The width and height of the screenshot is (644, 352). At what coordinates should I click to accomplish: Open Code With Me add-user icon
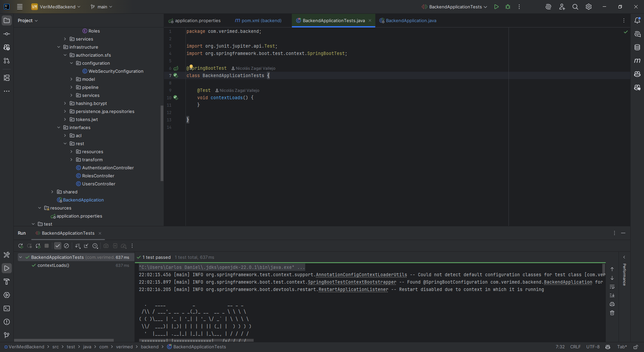pos(562,7)
